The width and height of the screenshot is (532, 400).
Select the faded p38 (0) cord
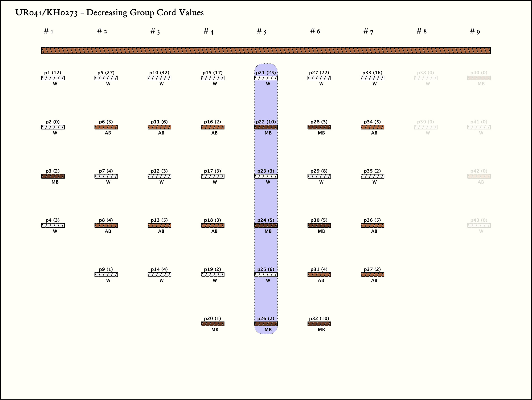coord(425,78)
